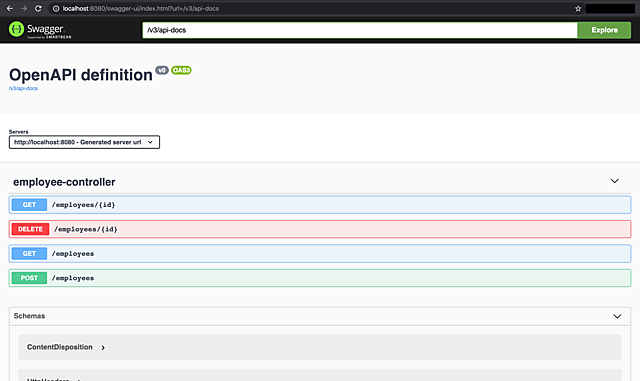This screenshot has width=640, height=381.
Task: View site information icon in address bar
Action: (56, 8)
